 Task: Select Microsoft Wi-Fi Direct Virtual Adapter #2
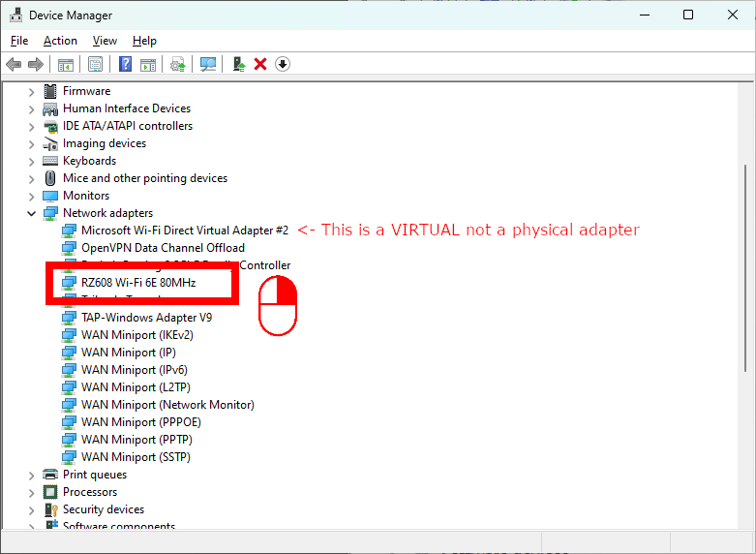(x=184, y=231)
